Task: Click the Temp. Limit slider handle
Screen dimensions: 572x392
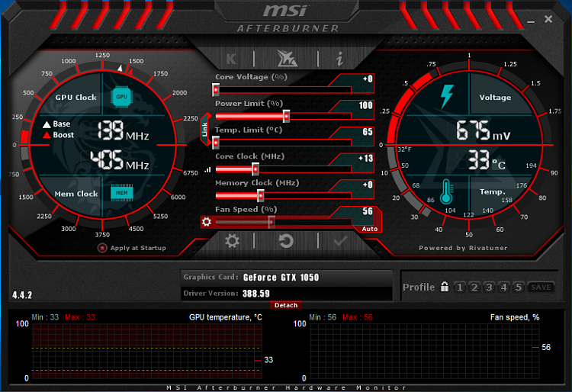Action: (216, 143)
